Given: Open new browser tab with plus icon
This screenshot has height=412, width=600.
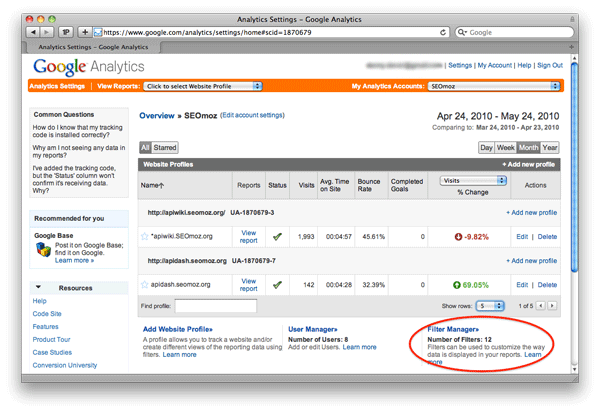Looking at the screenshot, I should click(x=85, y=32).
